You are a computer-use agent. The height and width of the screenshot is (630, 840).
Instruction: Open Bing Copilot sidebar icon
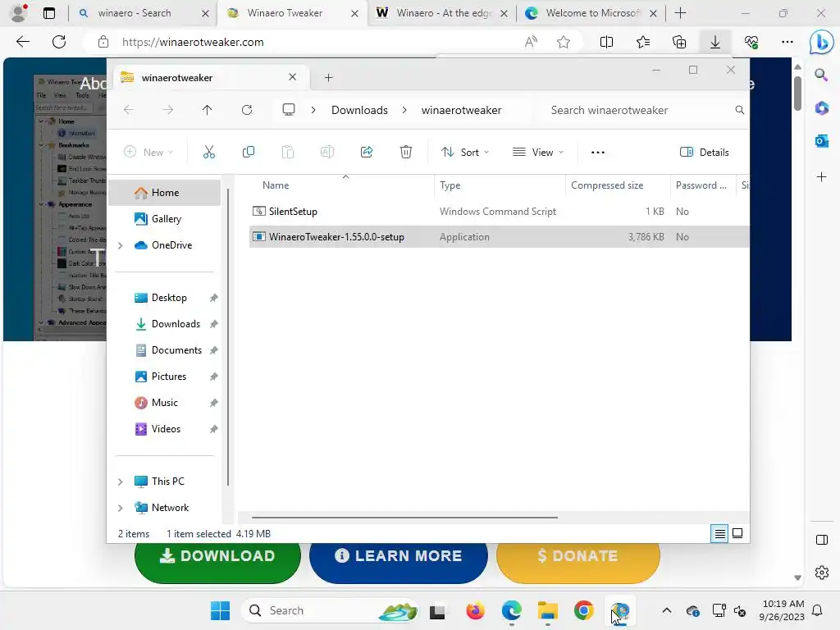click(821, 42)
